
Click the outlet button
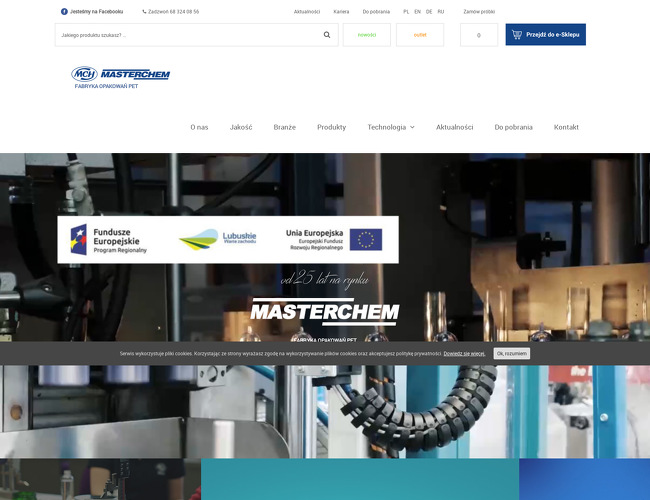point(420,35)
